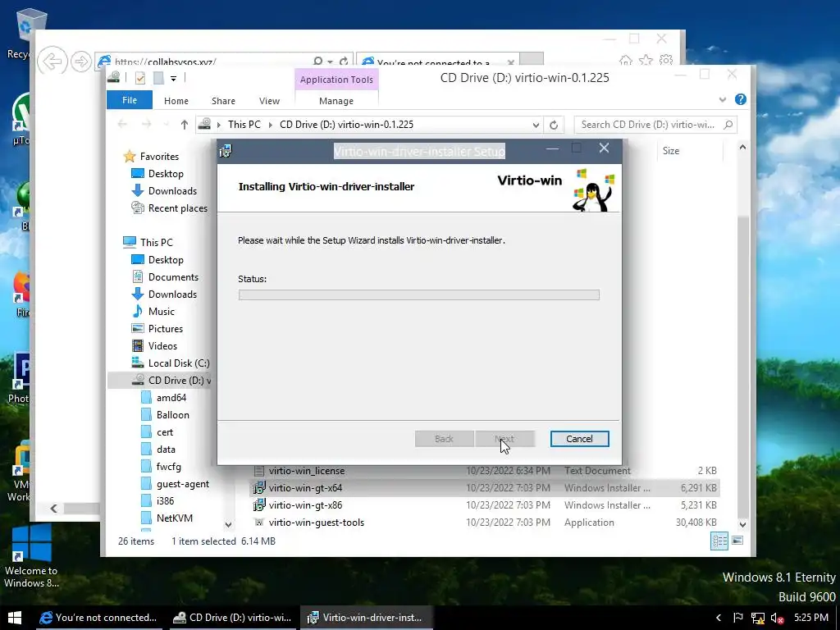Switch to CD Drive Explorer taskbar button

(x=232, y=618)
